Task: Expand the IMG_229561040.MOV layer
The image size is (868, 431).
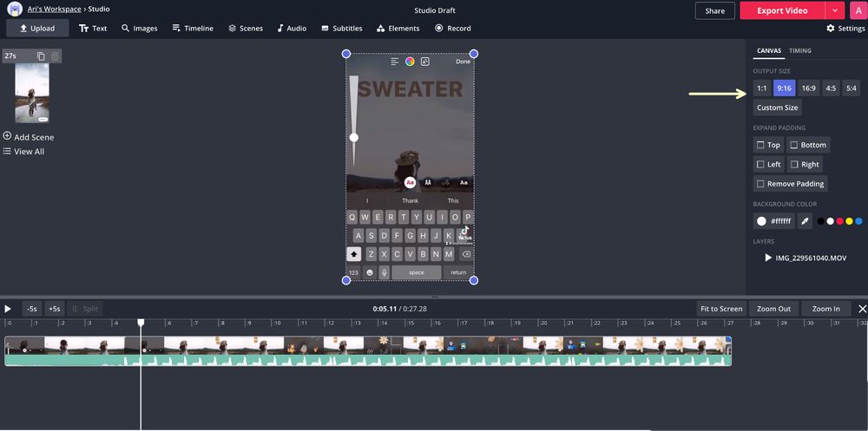Action: (768, 258)
